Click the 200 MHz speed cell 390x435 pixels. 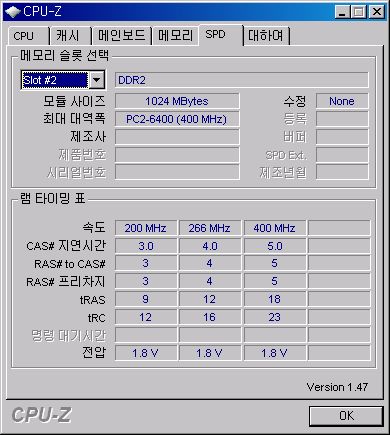click(146, 228)
